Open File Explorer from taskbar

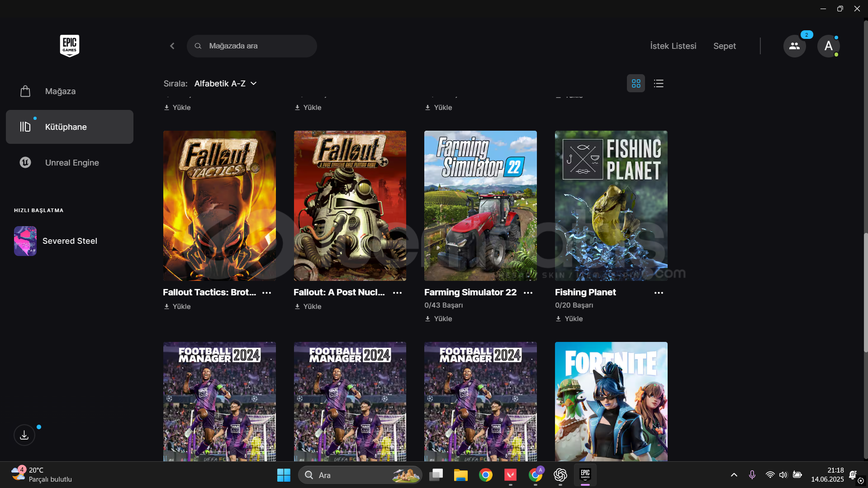click(461, 475)
